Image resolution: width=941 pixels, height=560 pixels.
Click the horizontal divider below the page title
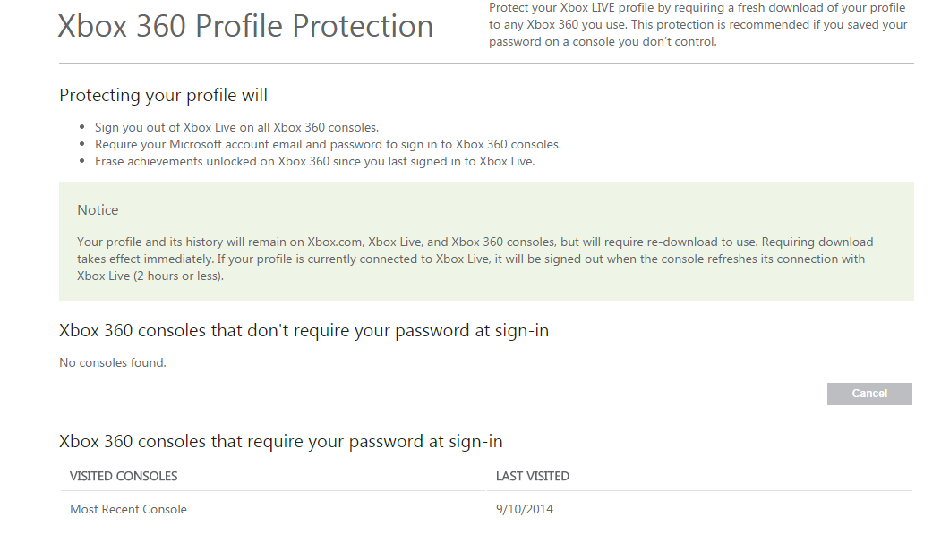(x=486, y=64)
